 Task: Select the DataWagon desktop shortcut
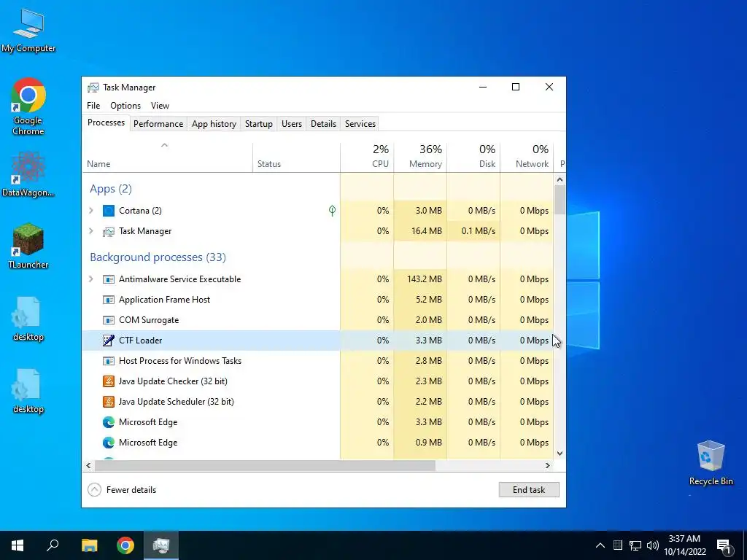click(x=28, y=174)
